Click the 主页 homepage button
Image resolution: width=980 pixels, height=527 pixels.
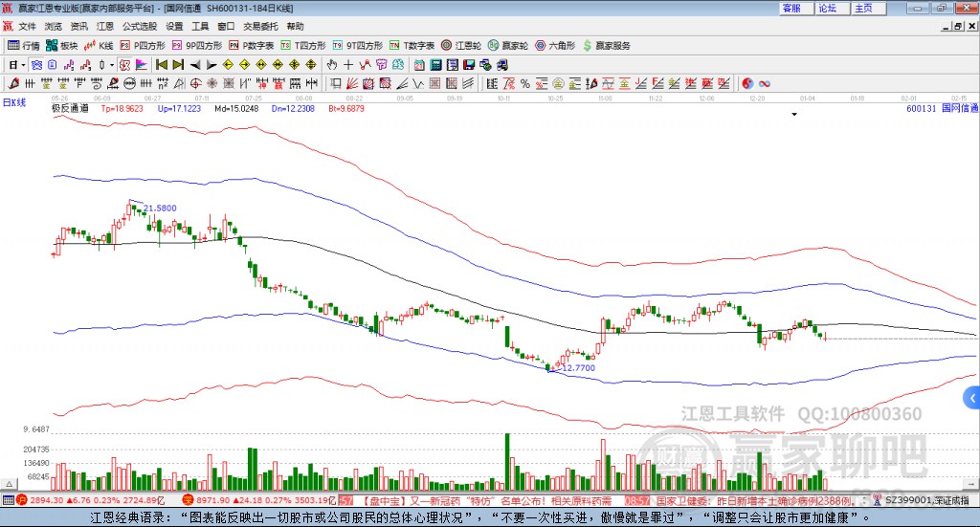point(868,8)
